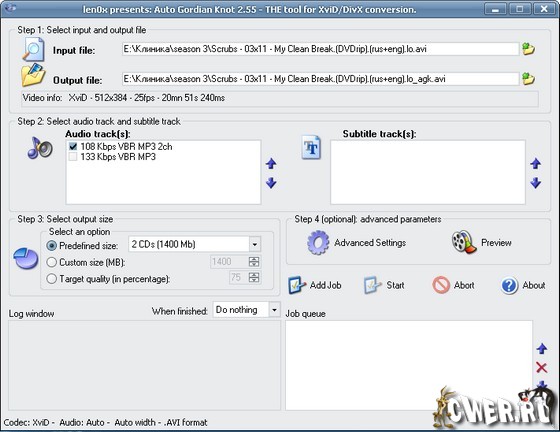560x432 pixels.
Task: Select the Predefined size radio button
Action: click(x=52, y=246)
